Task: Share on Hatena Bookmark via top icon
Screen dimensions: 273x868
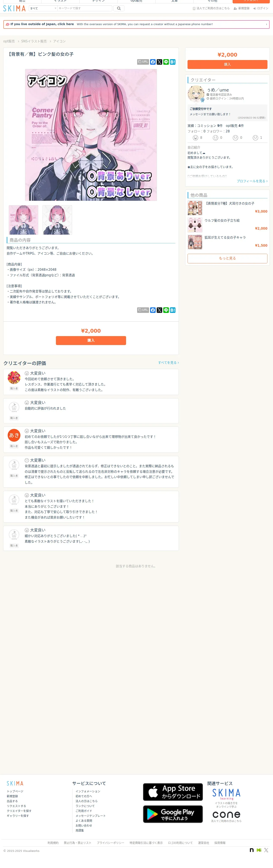Action: point(173,62)
